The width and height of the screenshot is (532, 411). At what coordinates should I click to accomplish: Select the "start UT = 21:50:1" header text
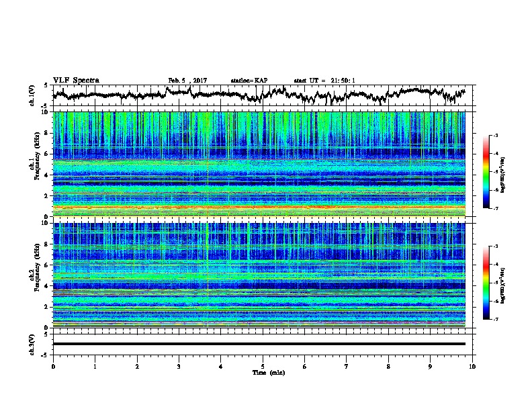point(324,81)
